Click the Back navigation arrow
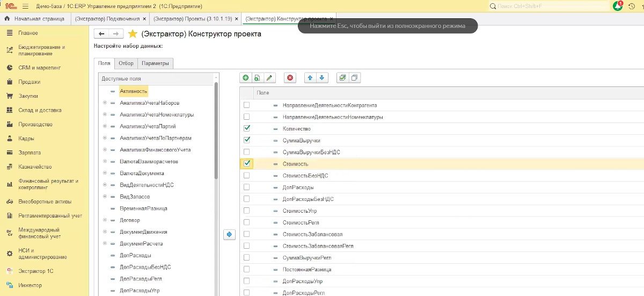Viewport: 644px width, 296px height. pos(101,34)
